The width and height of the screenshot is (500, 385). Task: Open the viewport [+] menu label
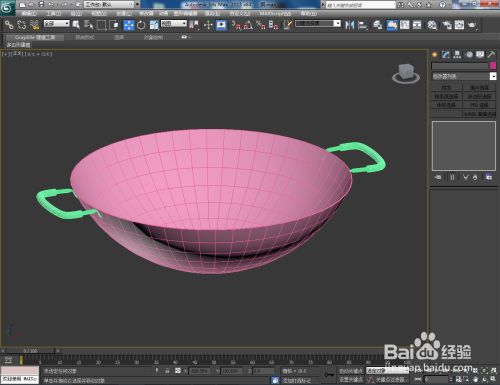click(x=6, y=54)
